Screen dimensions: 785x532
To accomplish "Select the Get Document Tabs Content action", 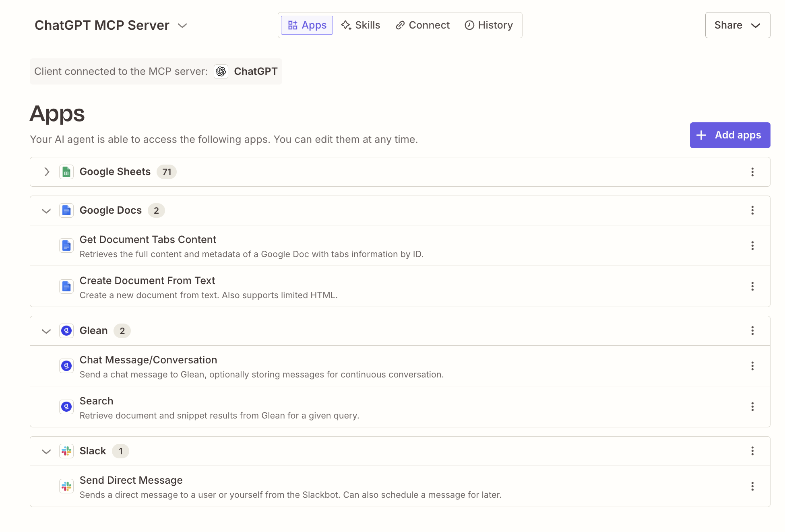I will pos(148,240).
